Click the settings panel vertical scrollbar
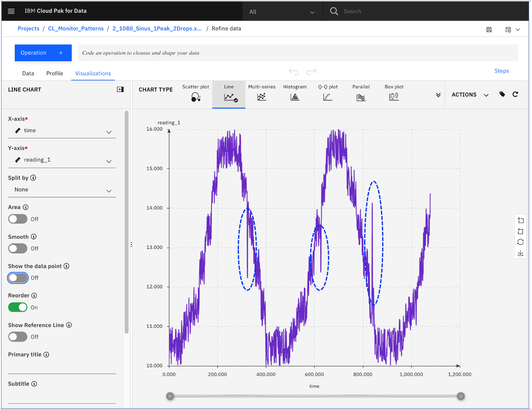The width and height of the screenshot is (532, 410). (126, 222)
